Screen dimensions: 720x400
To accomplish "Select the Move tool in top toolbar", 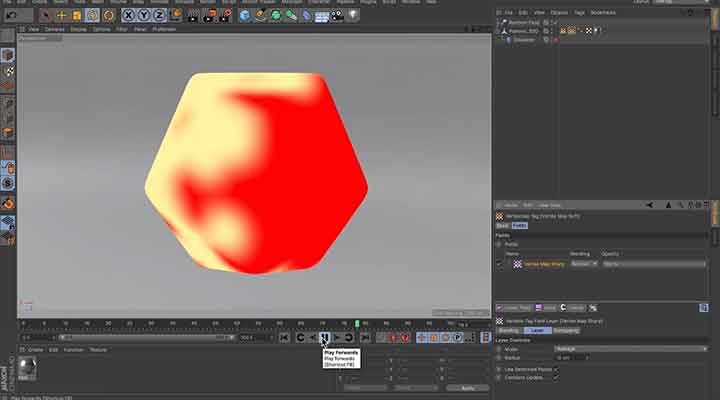I will pos(62,16).
